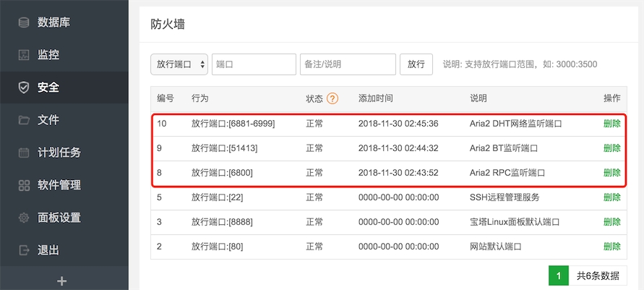The height and width of the screenshot is (290, 644).
Task: Delete the Aria2 RPC port 6800 rule
Action: (612, 173)
